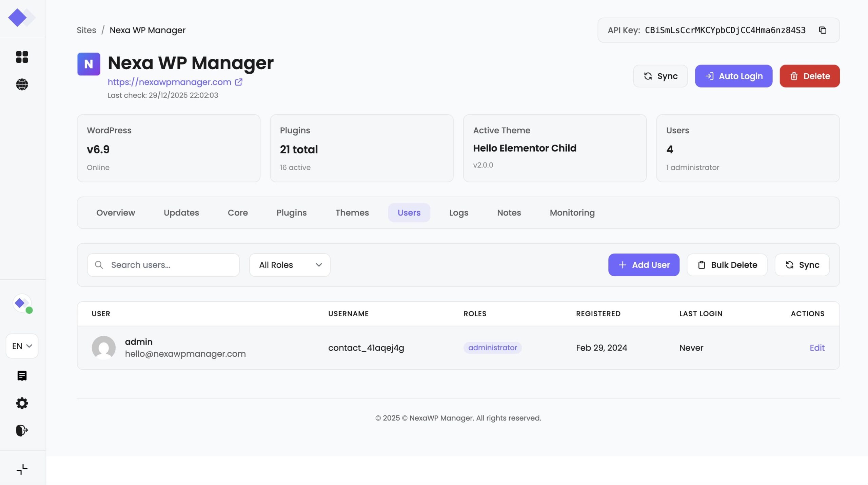Click Edit link for admin user
The width and height of the screenshot is (868, 485).
(x=817, y=348)
